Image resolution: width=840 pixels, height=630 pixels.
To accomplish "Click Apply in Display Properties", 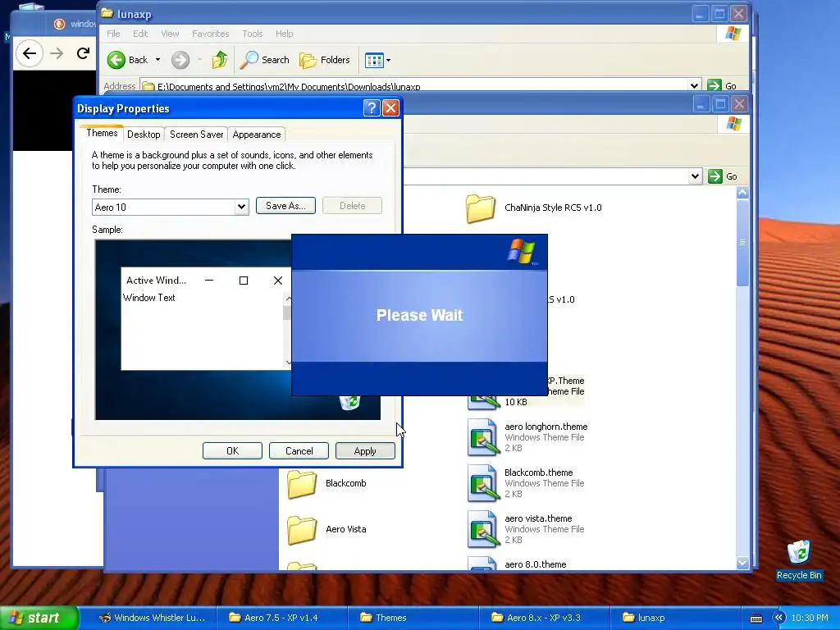I will tap(365, 451).
